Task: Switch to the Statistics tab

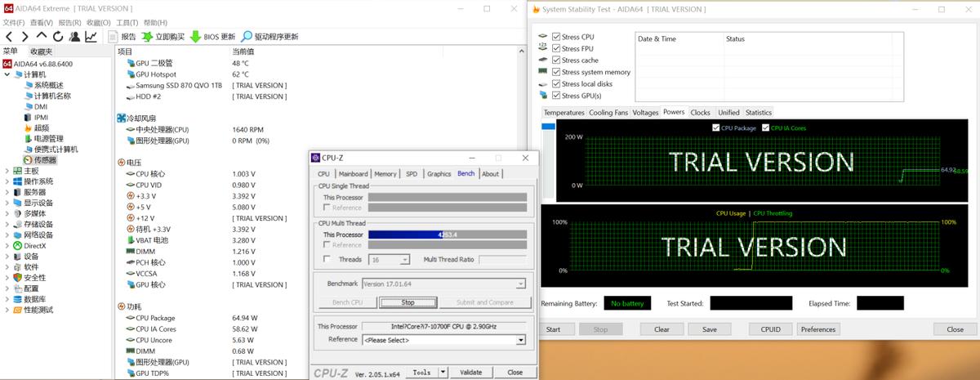Action: 758,112
